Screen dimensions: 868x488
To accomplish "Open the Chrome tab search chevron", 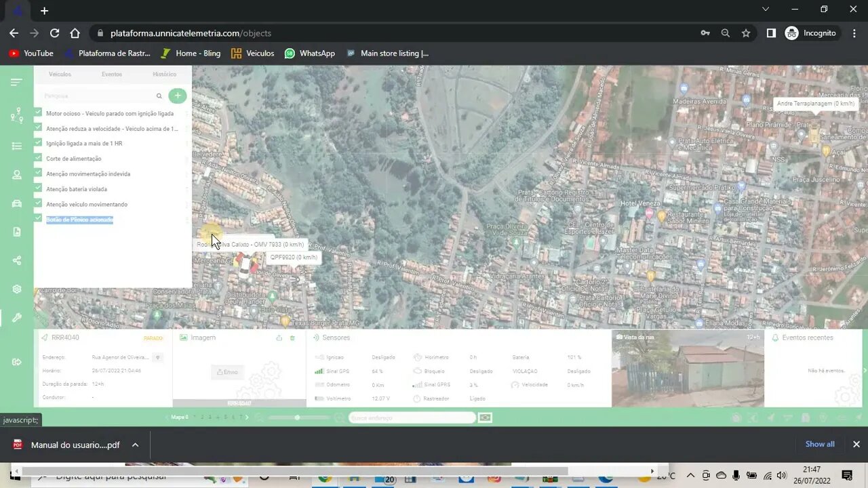I will coord(766,9).
